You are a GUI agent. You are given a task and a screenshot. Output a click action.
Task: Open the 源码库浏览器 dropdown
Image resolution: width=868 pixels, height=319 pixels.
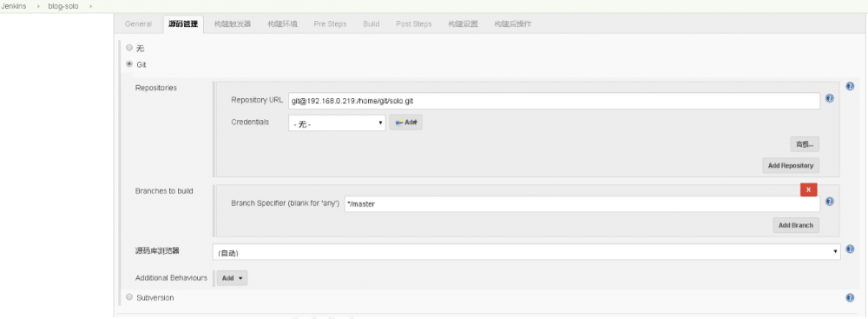527,252
